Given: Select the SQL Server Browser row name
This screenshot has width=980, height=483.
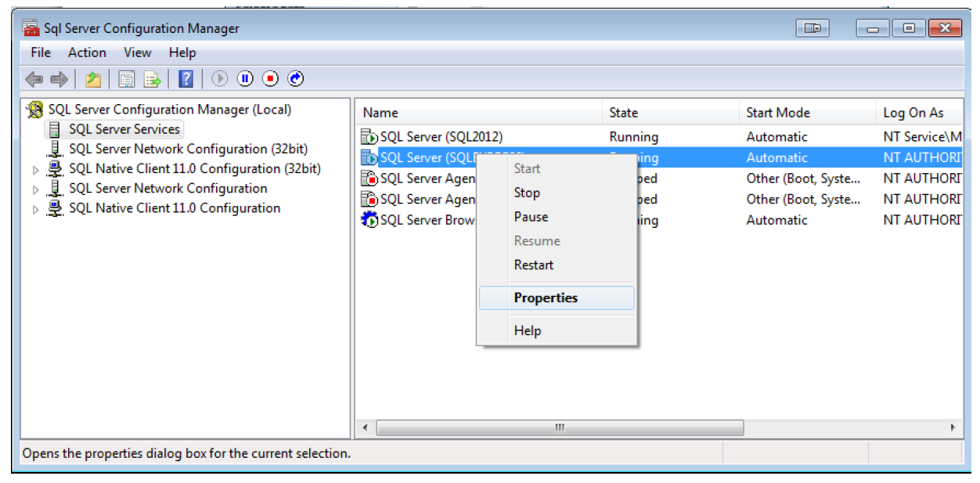Looking at the screenshot, I should click(427, 220).
